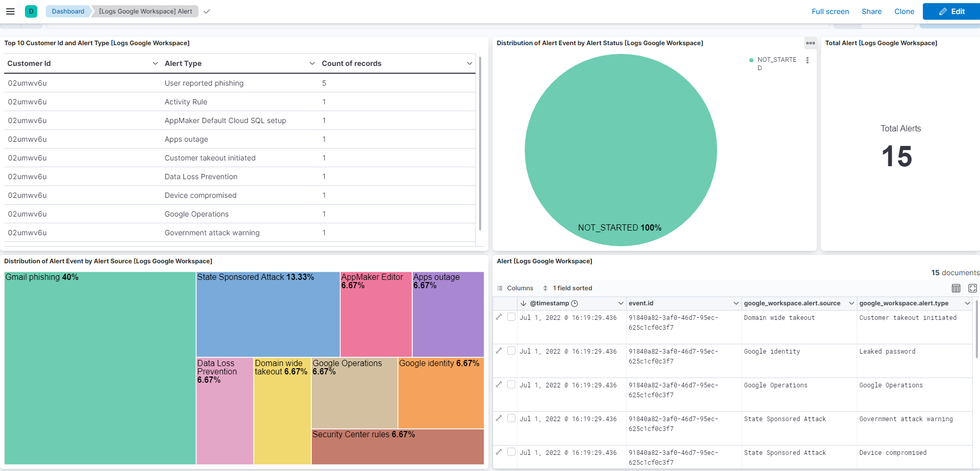Open the Customer Id column menu
The width and height of the screenshot is (980, 471).
point(155,63)
